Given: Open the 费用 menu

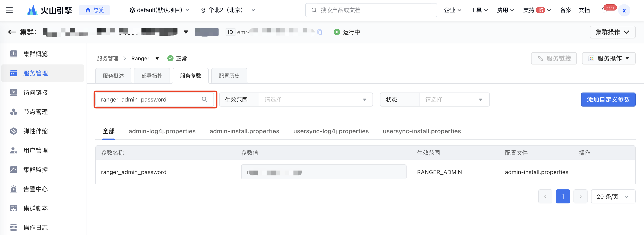Looking at the screenshot, I should 505,10.
